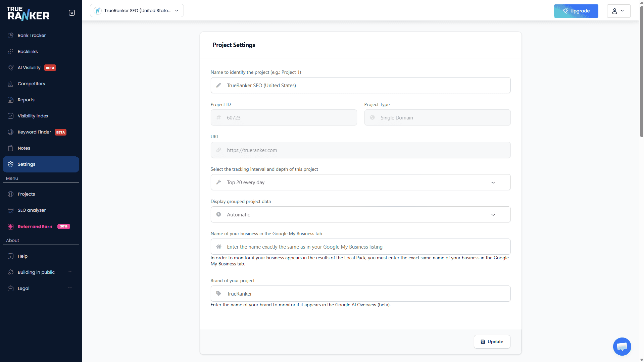Open the project selector dropdown
The width and height of the screenshot is (644, 362).
(x=137, y=11)
